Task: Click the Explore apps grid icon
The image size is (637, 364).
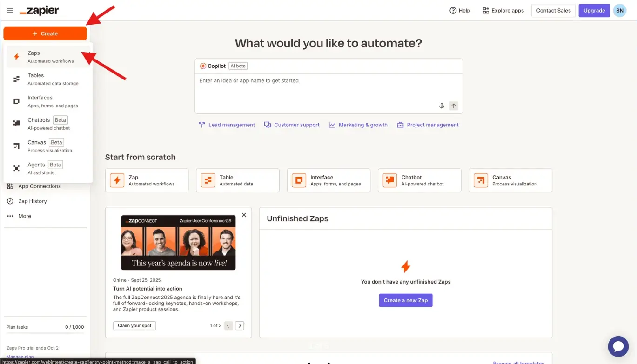Action: [x=486, y=10]
